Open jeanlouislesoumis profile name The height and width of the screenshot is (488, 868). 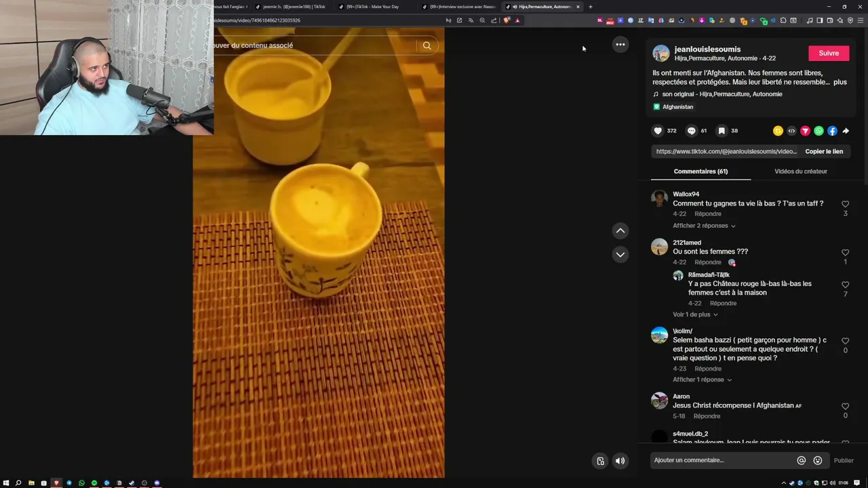pyautogui.click(x=707, y=49)
